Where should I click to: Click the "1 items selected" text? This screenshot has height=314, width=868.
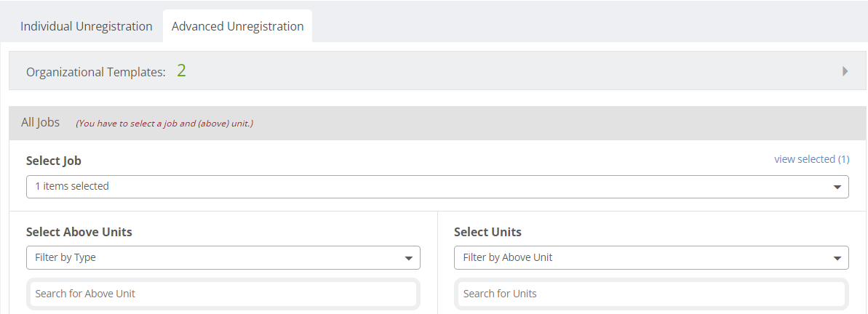(x=72, y=186)
